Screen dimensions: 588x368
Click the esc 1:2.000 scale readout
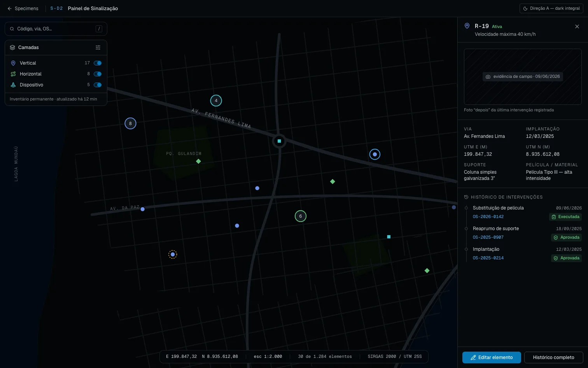pos(268,356)
